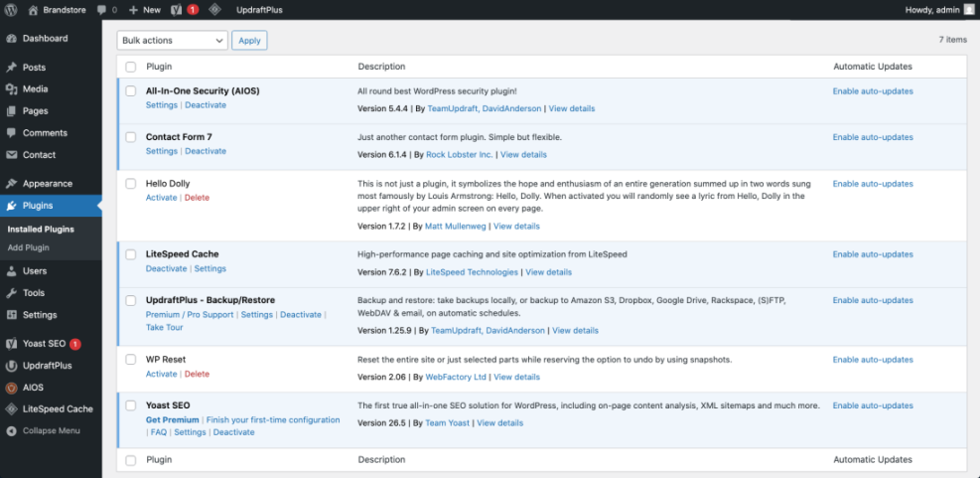The width and height of the screenshot is (980, 478).
Task: Click the UpdraftPlus sidebar icon
Action: (11, 366)
